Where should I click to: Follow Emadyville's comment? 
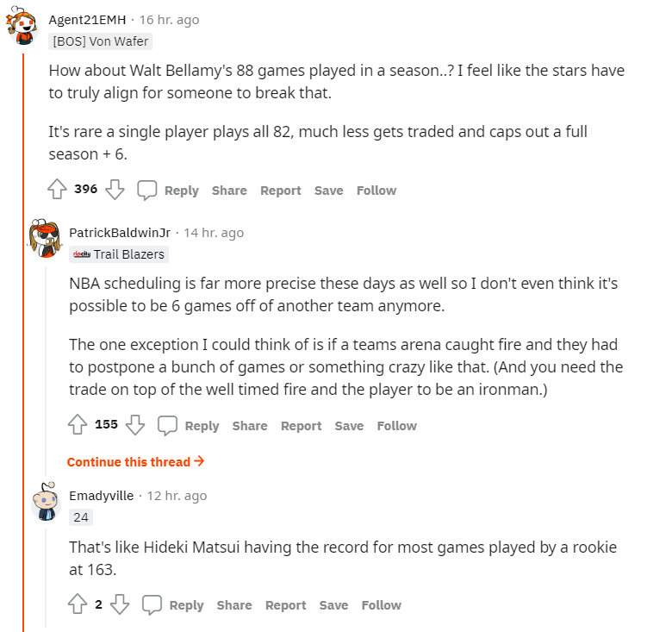pyautogui.click(x=382, y=605)
